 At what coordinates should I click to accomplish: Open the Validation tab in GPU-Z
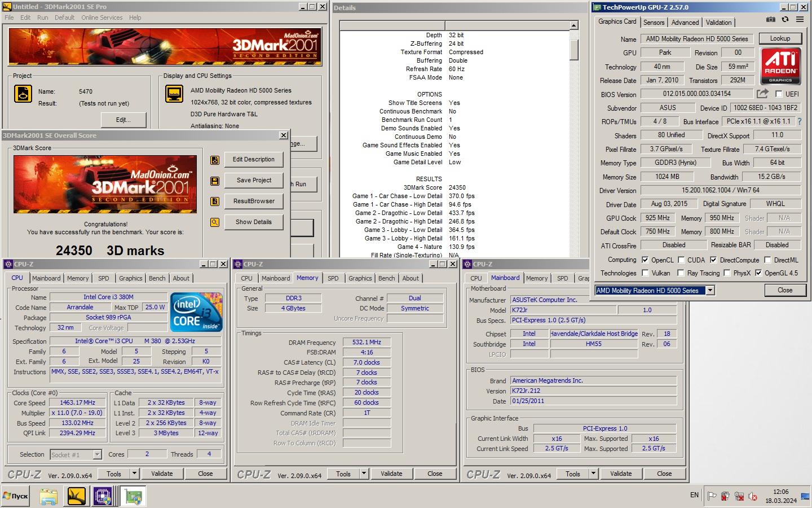coord(718,23)
